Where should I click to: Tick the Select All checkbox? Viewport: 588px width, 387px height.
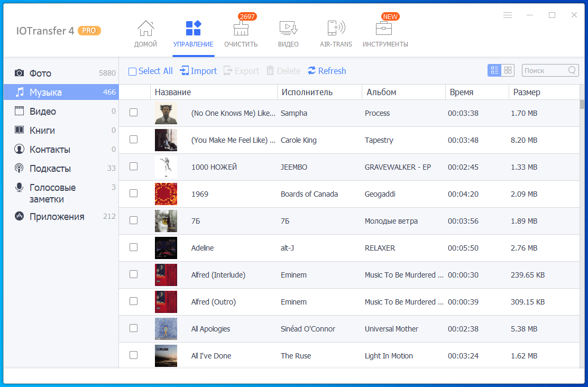click(x=132, y=71)
